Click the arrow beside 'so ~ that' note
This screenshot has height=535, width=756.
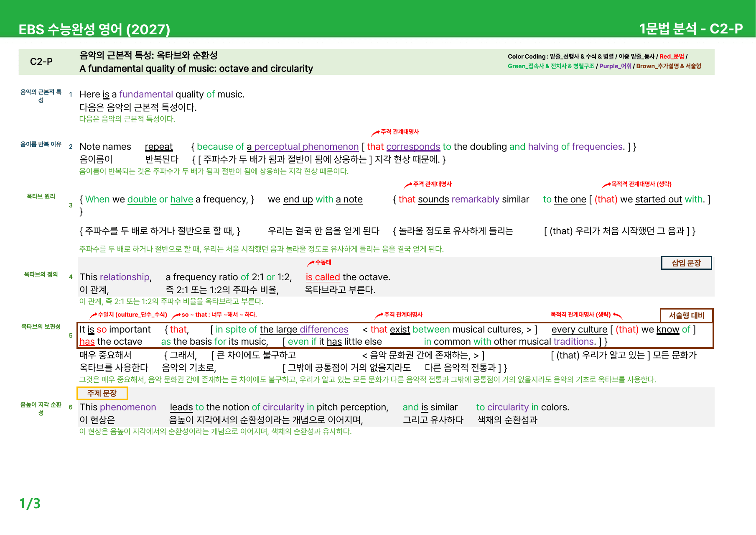[176, 315]
